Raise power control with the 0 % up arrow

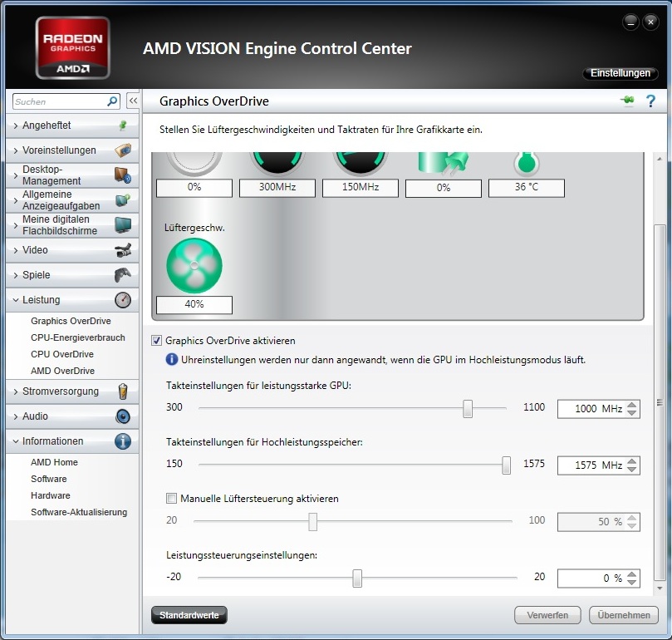tap(631, 574)
